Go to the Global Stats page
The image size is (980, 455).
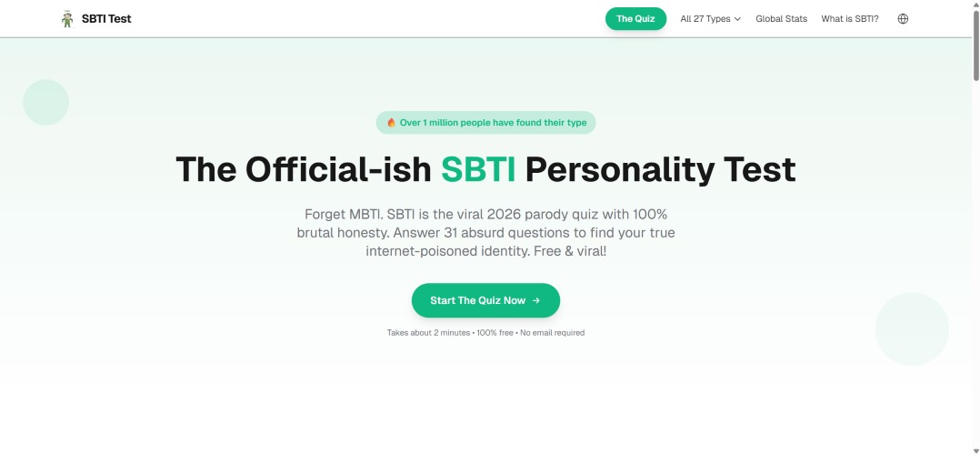pos(781,19)
